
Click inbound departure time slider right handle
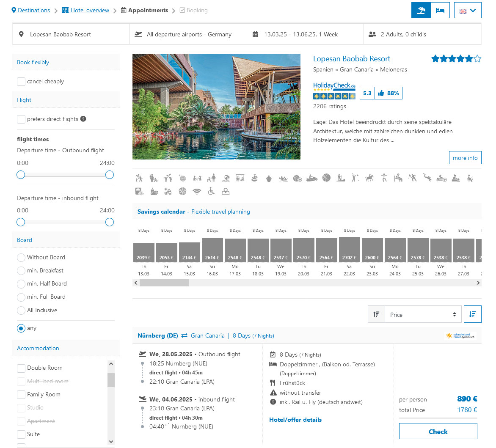[110, 222]
